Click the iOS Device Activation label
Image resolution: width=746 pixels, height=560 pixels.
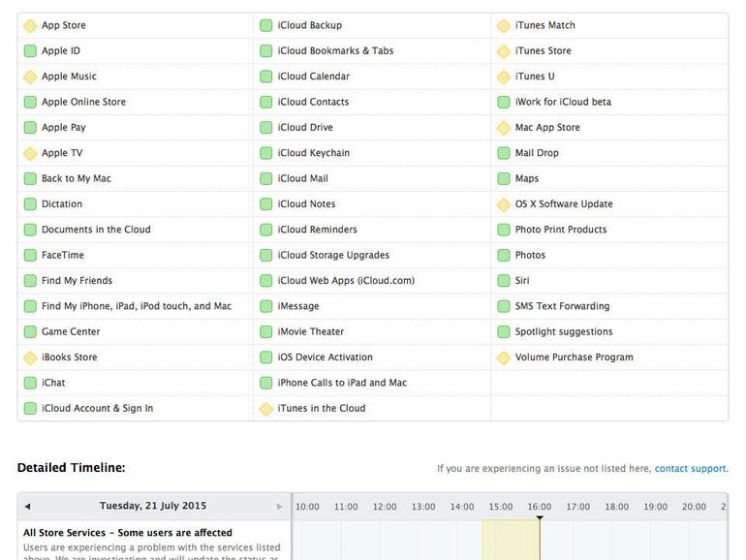(x=326, y=357)
